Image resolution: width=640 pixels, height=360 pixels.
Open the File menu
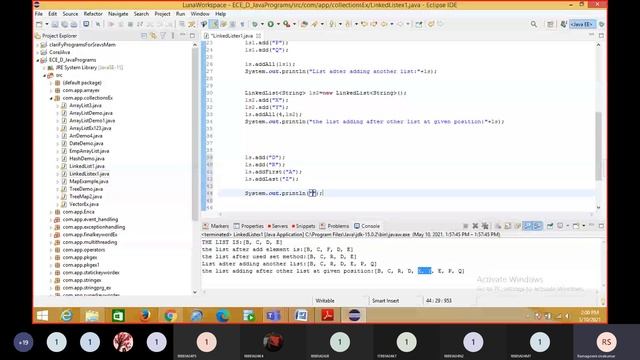(x=39, y=14)
